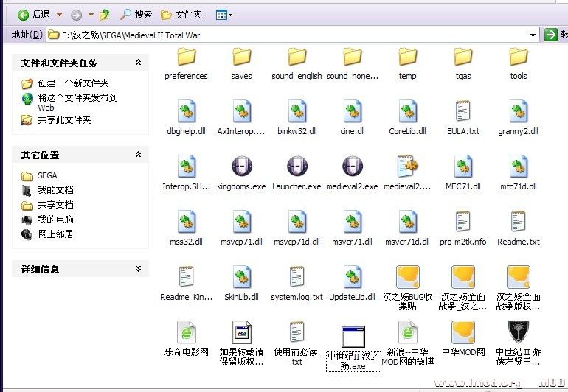Go up one folder level

pos(105,15)
